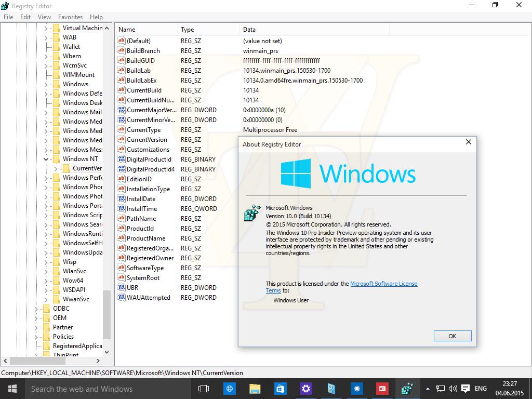Click the Wallet folder icon in tree

(56, 46)
